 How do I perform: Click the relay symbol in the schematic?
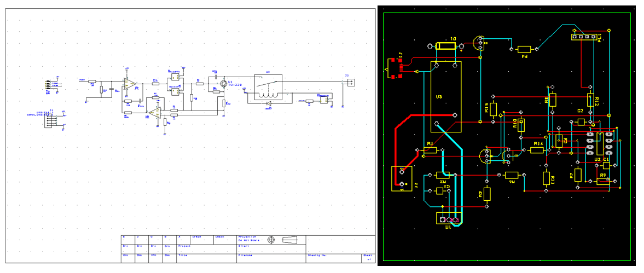(268, 88)
